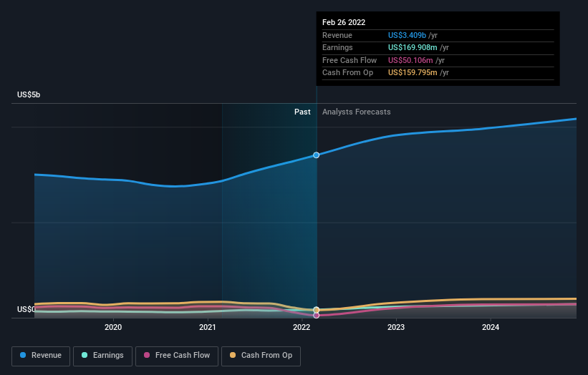The height and width of the screenshot is (375, 588).
Task: Toggle the Revenue legend series
Action: tap(41, 356)
